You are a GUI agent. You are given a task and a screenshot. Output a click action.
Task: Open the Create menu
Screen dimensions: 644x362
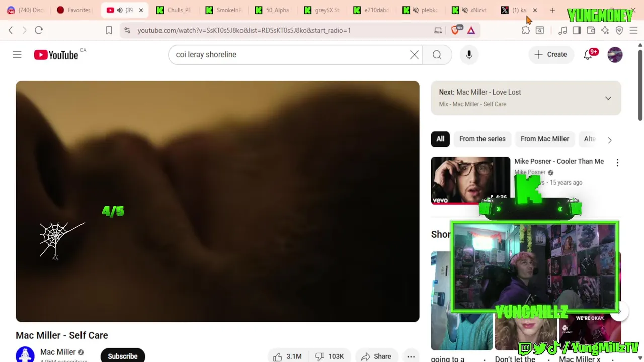[x=550, y=54]
